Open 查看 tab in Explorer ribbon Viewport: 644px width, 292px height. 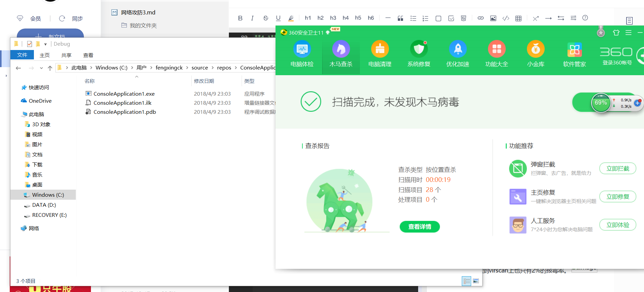pos(88,55)
